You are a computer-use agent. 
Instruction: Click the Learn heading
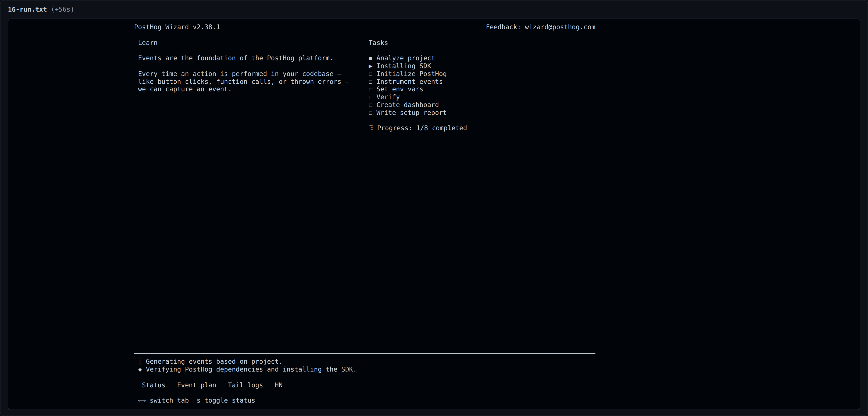148,43
